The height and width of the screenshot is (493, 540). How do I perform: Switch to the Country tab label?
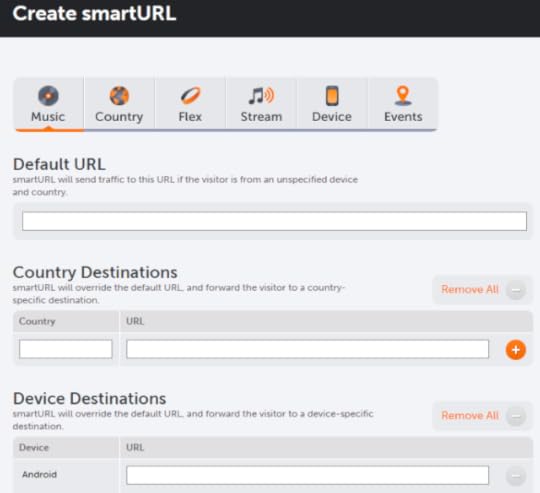(x=119, y=117)
